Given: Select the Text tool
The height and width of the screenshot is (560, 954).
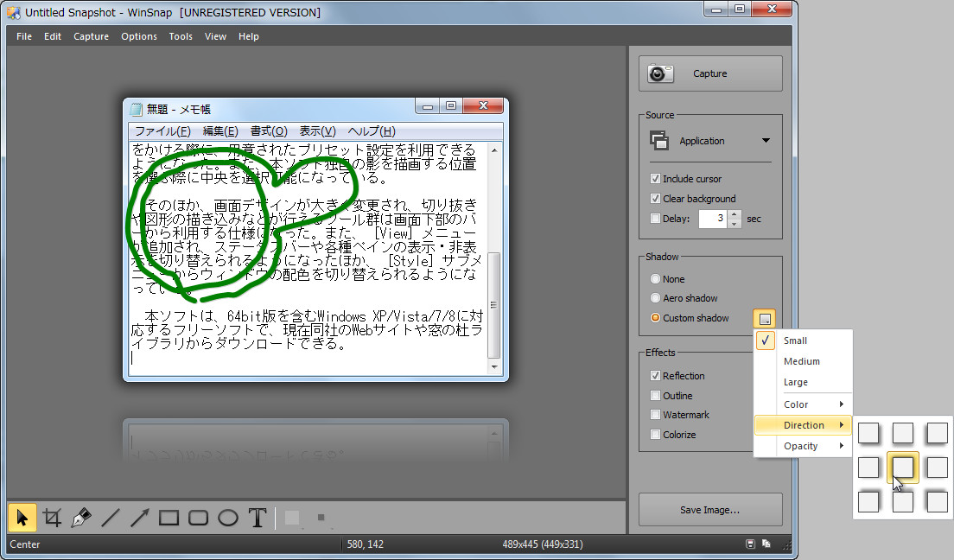Looking at the screenshot, I should pyautogui.click(x=258, y=518).
